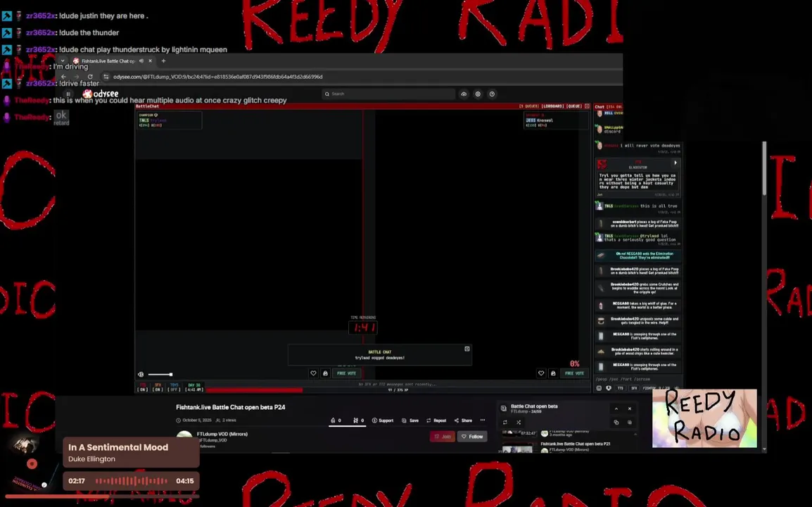Open the browser tab list dropdown arrow
This screenshot has width=812, height=507.
63,61
